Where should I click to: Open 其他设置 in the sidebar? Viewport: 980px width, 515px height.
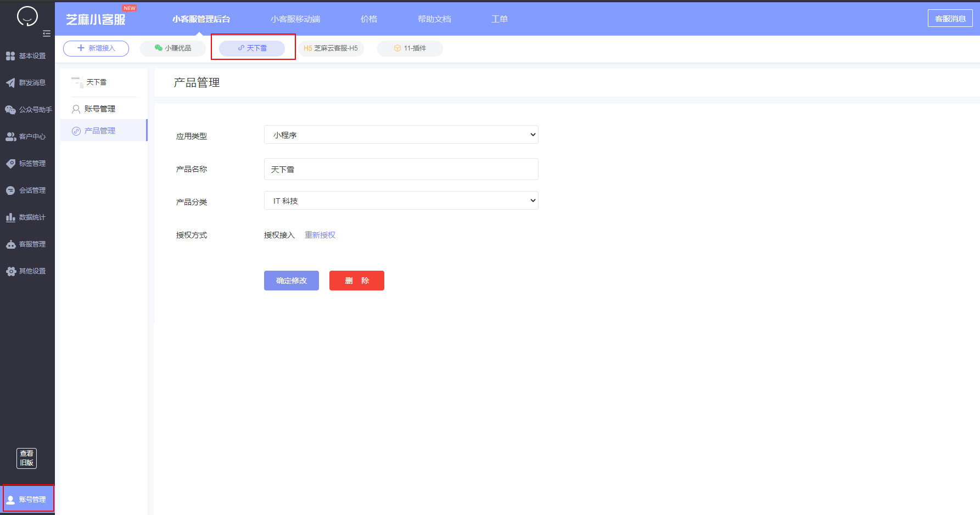coord(27,271)
